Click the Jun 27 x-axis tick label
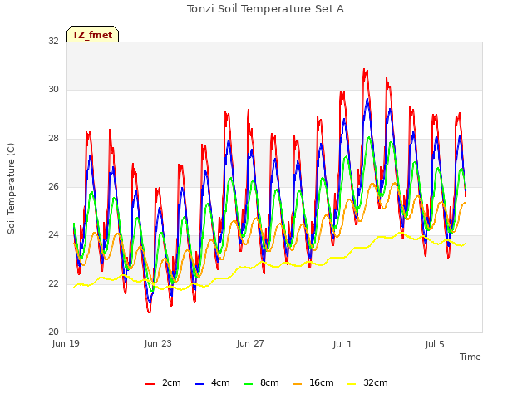The height and width of the screenshot is (399, 532). click(x=250, y=343)
